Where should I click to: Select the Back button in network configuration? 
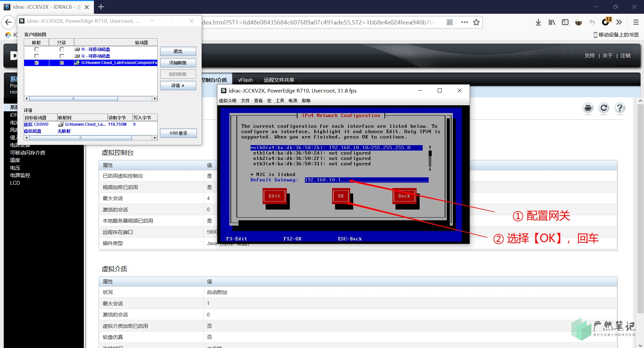coord(404,196)
